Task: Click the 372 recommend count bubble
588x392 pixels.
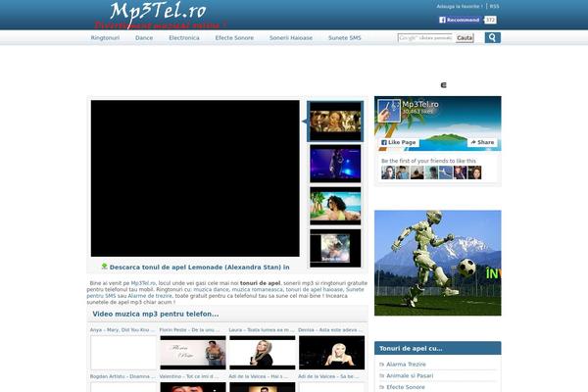Action: (490, 20)
